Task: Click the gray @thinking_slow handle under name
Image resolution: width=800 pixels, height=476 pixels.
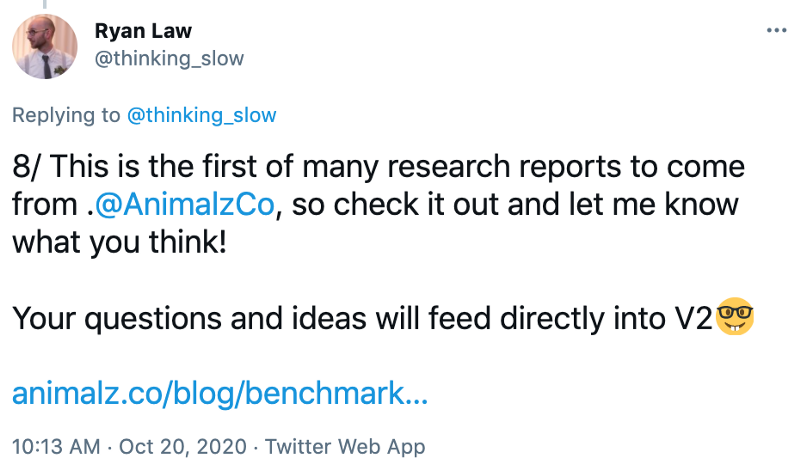Action: pyautogui.click(x=169, y=59)
